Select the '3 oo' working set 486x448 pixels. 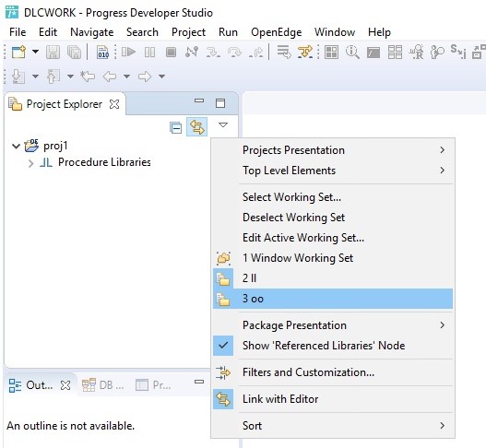point(333,299)
